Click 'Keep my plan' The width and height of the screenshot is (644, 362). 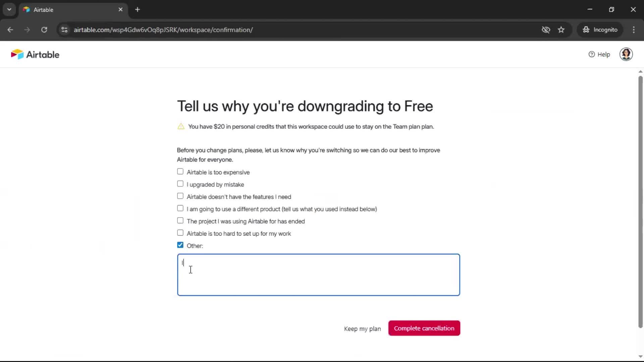(362, 329)
